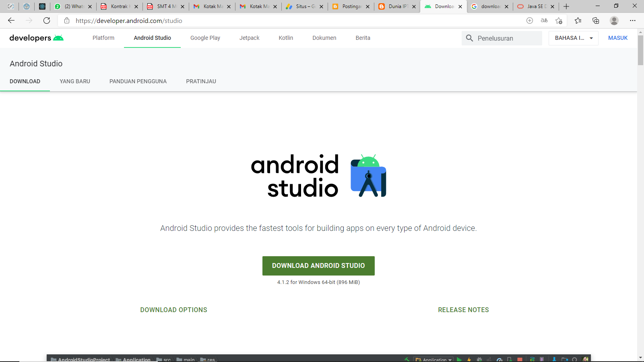Click the MASUK sign-in link
This screenshot has width=644, height=362.
click(618, 38)
